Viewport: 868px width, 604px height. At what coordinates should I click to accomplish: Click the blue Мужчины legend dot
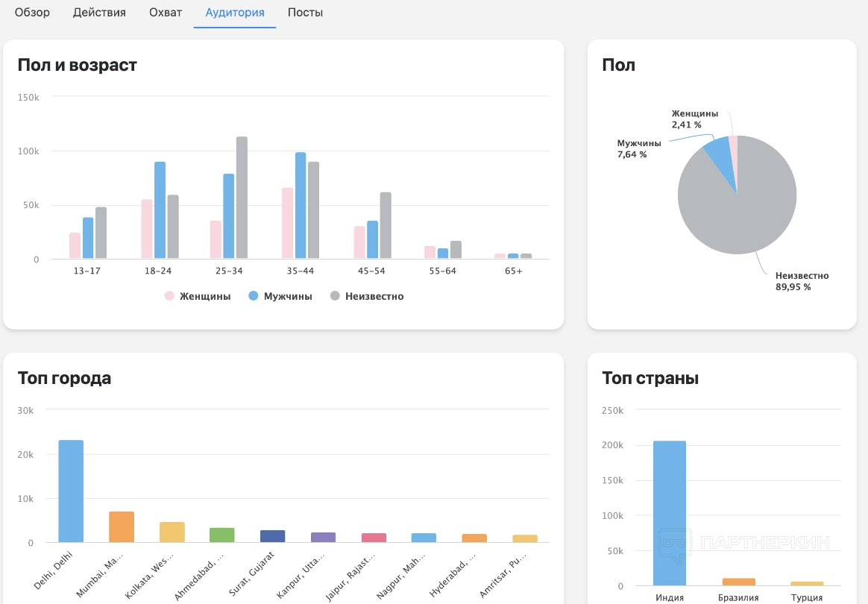coord(253,295)
